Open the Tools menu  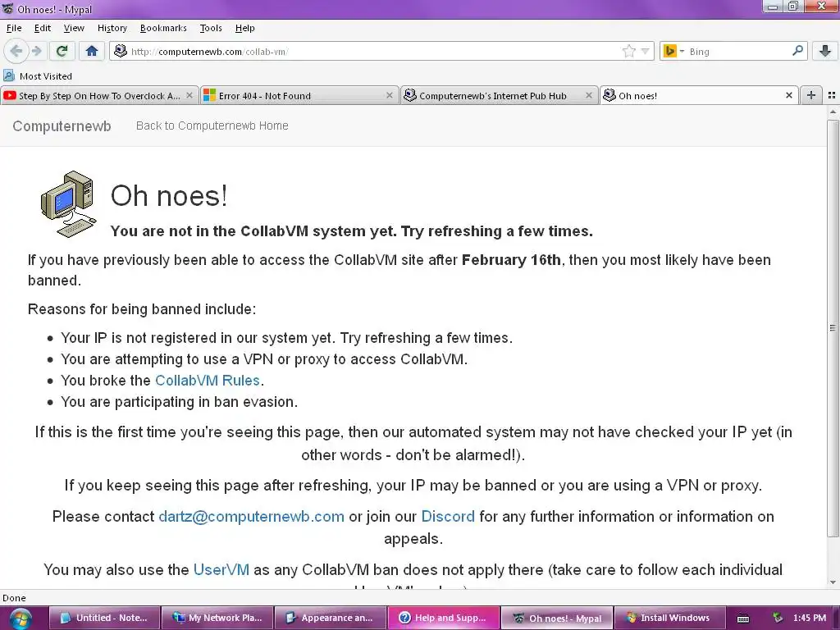(x=211, y=28)
